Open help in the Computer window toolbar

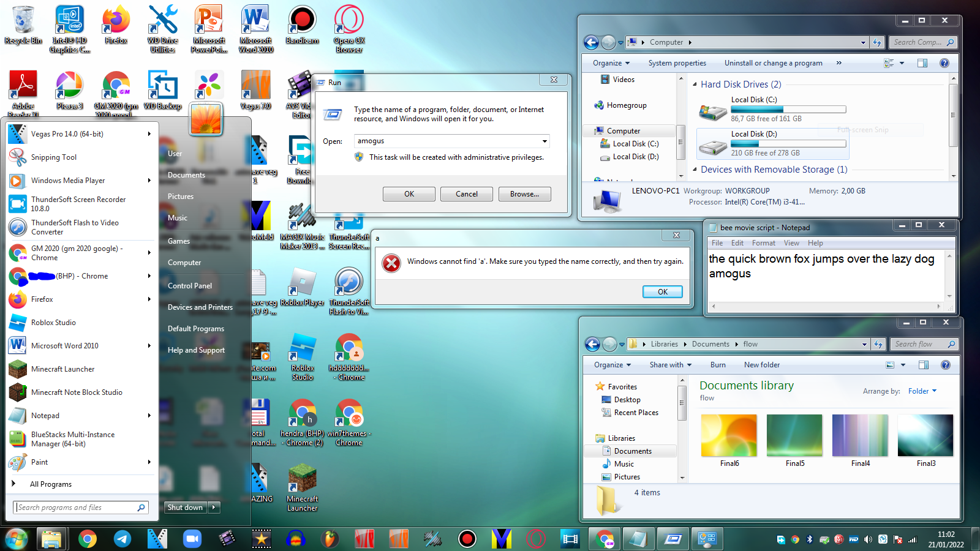(944, 63)
